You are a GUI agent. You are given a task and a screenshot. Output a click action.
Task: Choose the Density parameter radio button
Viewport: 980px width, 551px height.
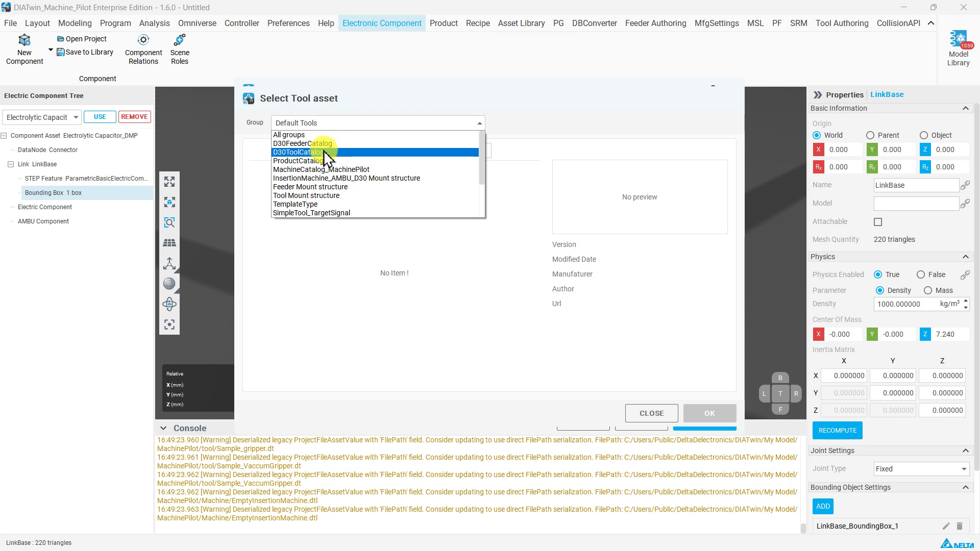tap(880, 290)
